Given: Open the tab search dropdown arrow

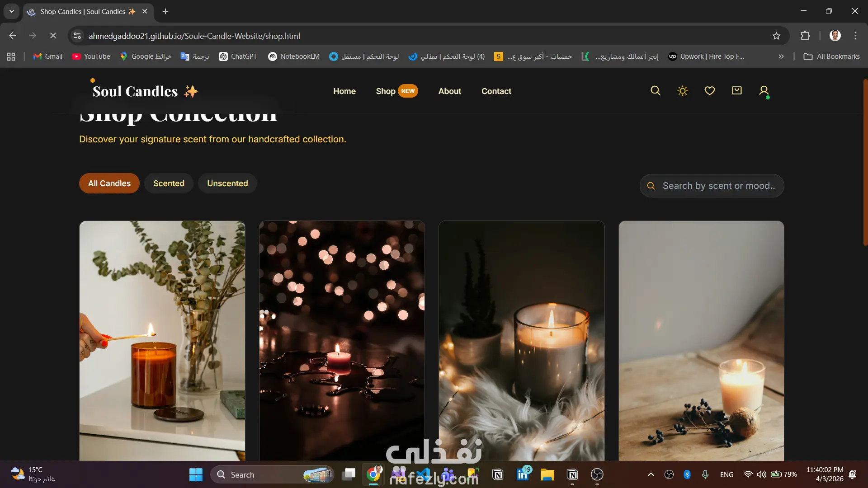Looking at the screenshot, I should tap(12, 11).
